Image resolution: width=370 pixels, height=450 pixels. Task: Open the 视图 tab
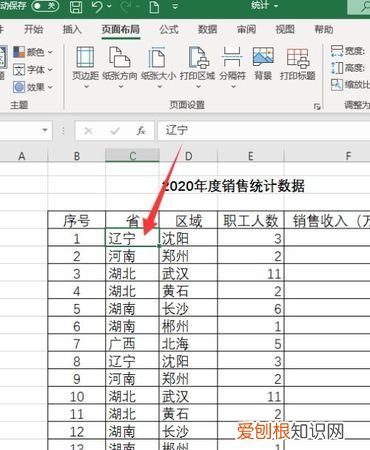[285, 29]
